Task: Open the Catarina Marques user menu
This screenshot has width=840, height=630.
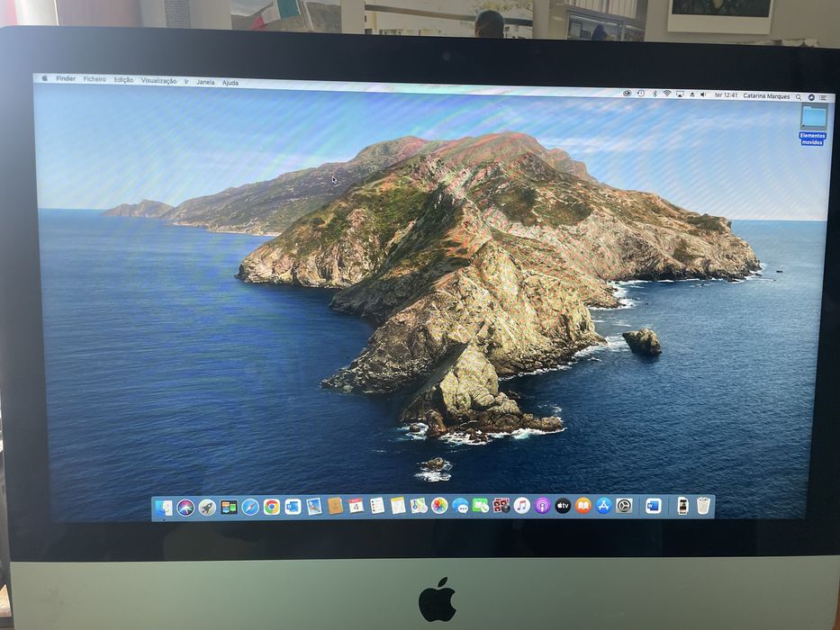Action: [x=766, y=96]
